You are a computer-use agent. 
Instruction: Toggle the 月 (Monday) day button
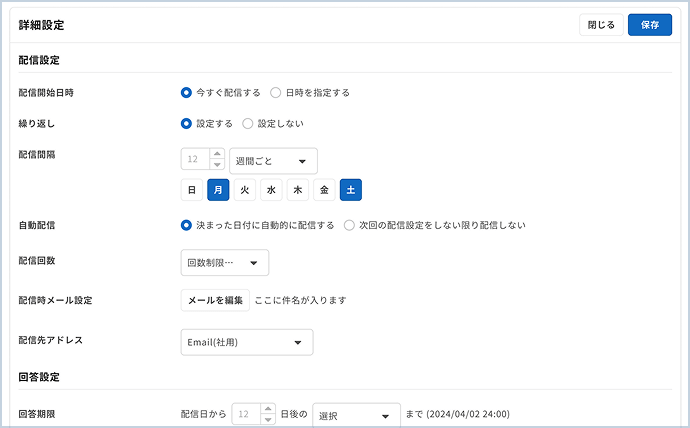(x=218, y=189)
